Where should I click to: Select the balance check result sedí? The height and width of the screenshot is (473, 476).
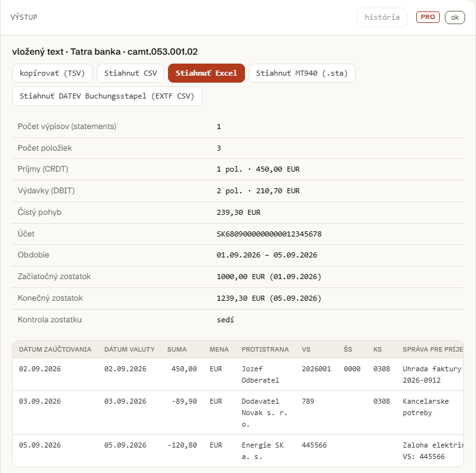point(225,320)
